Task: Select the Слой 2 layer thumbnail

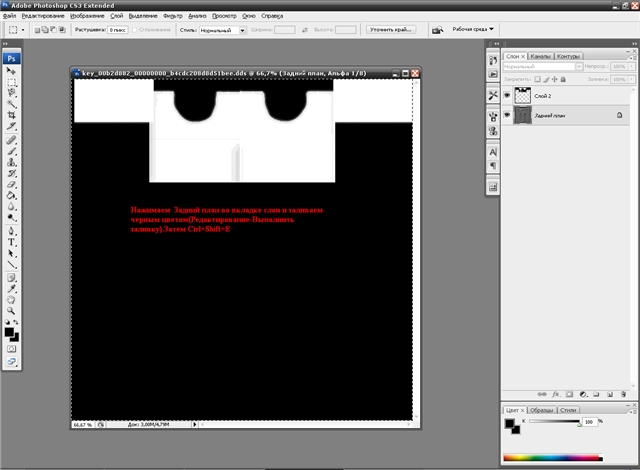Action: 524,96
